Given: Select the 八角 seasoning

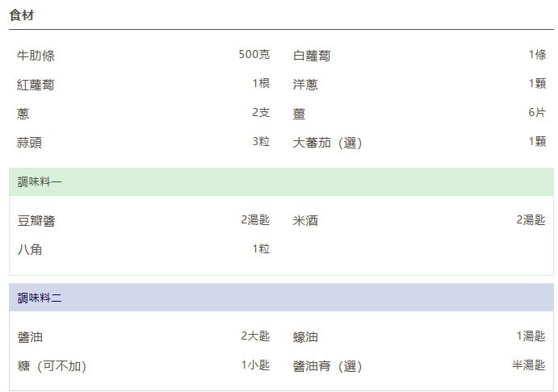Looking at the screenshot, I should click(29, 250).
